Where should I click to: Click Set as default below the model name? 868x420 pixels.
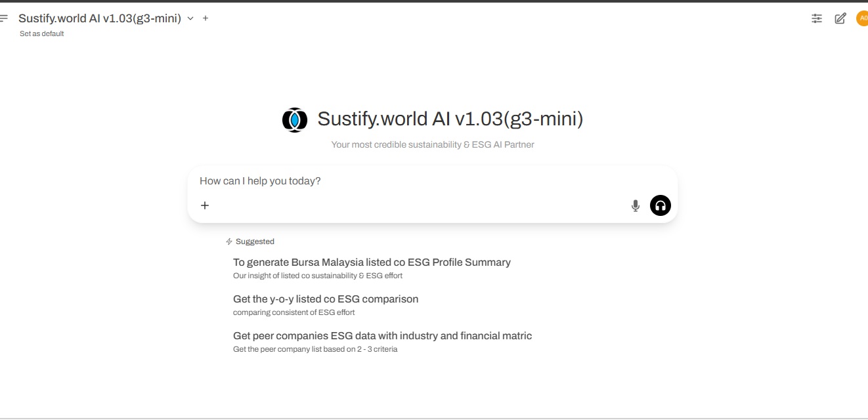pos(41,33)
